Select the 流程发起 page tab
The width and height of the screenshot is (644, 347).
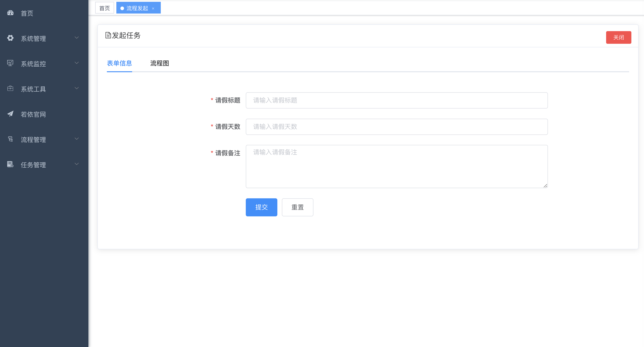(138, 8)
